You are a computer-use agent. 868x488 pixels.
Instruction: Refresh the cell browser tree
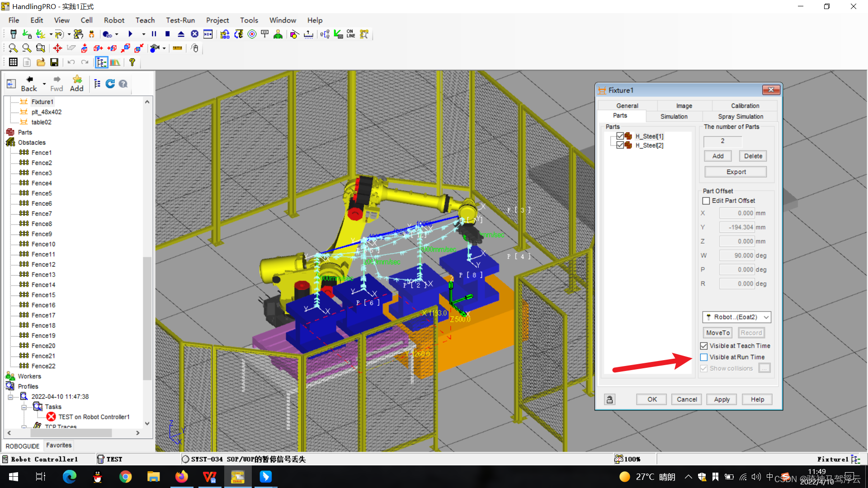click(x=110, y=84)
